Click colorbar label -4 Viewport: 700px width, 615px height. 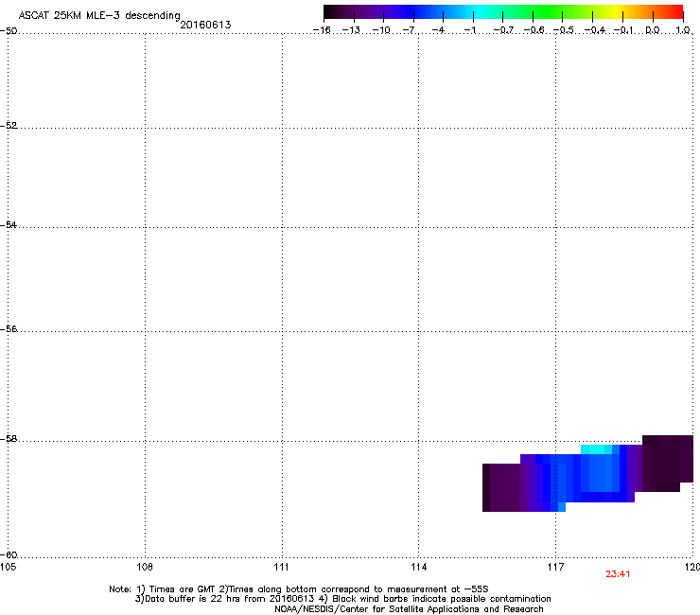point(439,30)
